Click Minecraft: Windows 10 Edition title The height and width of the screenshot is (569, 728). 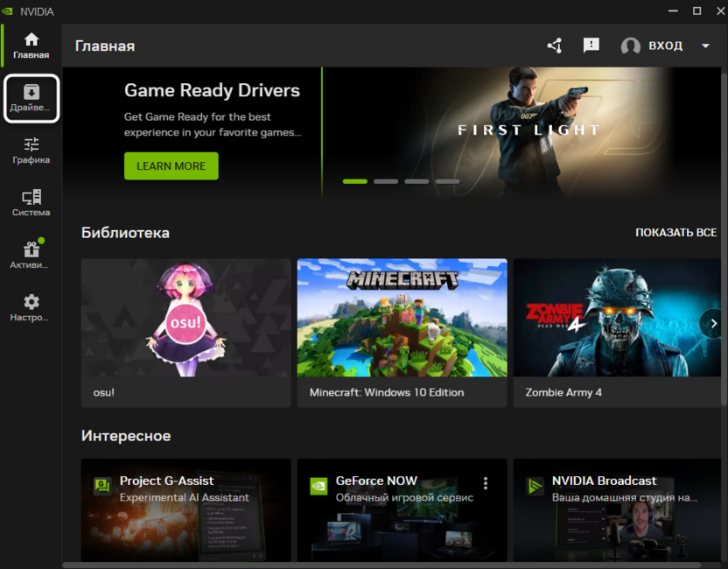point(387,392)
